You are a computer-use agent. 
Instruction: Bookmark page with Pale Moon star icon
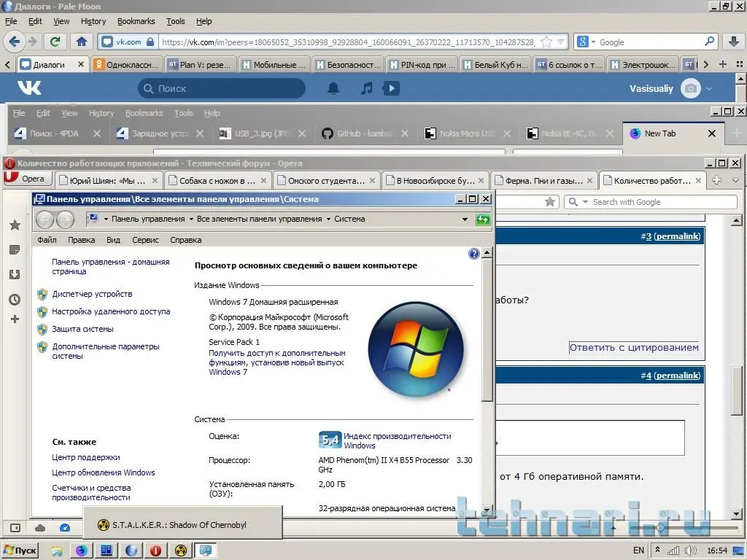pyautogui.click(x=546, y=42)
